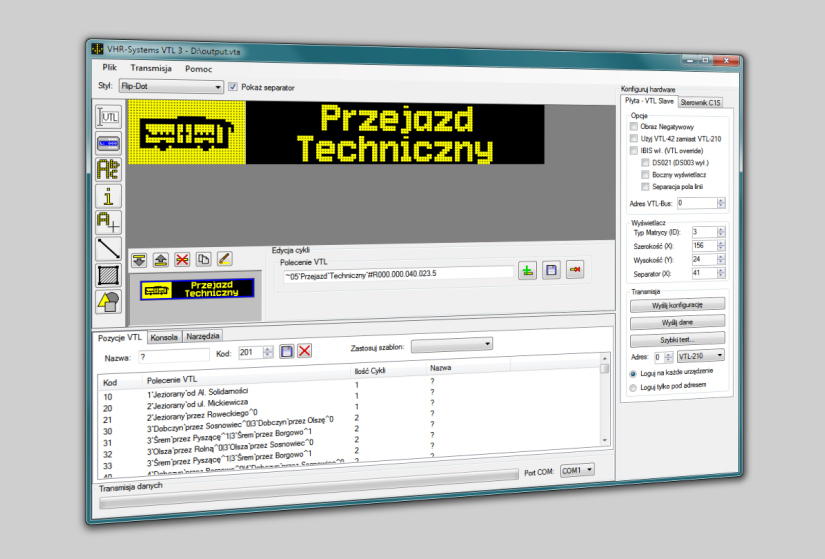Viewport: 825px width, 559px height.
Task: Open the Plik menu
Action: pos(109,67)
